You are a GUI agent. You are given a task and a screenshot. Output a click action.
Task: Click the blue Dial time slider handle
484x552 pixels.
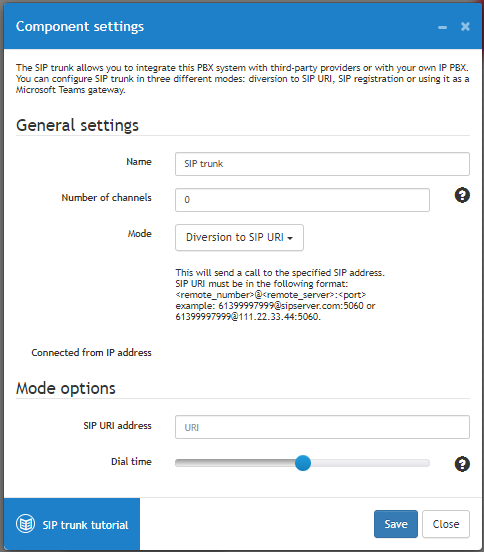coord(303,463)
